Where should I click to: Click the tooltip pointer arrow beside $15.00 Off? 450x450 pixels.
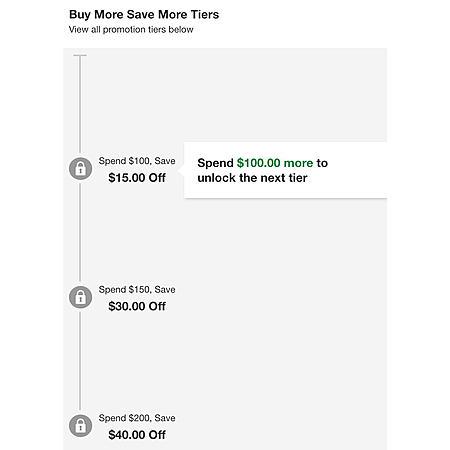(181, 171)
